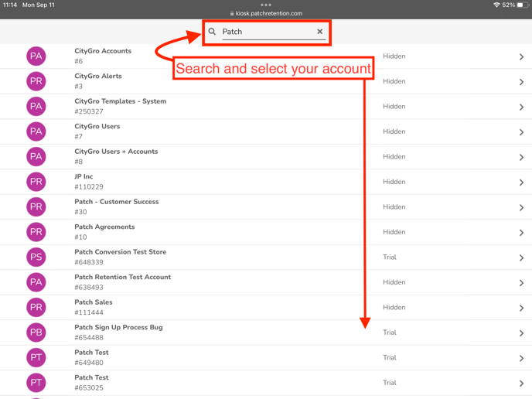Open the CityGro Accounts #6 avatar
Screen dimensions: 532x399
coord(36,56)
